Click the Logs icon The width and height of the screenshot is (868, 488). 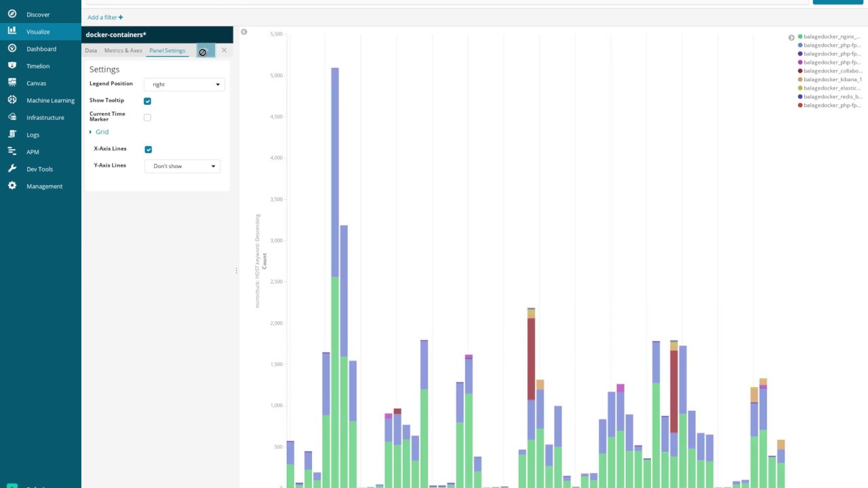pyautogui.click(x=12, y=134)
